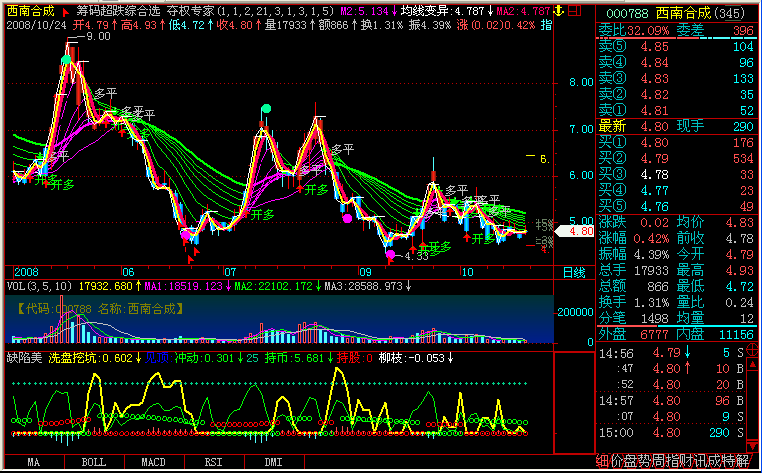Click the 开多 signal near the July low
This screenshot has width=762, height=473.
click(x=262, y=215)
